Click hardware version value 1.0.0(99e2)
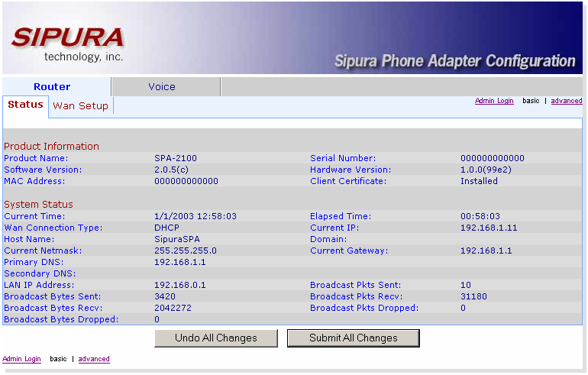The width and height of the screenshot is (588, 375). (486, 170)
